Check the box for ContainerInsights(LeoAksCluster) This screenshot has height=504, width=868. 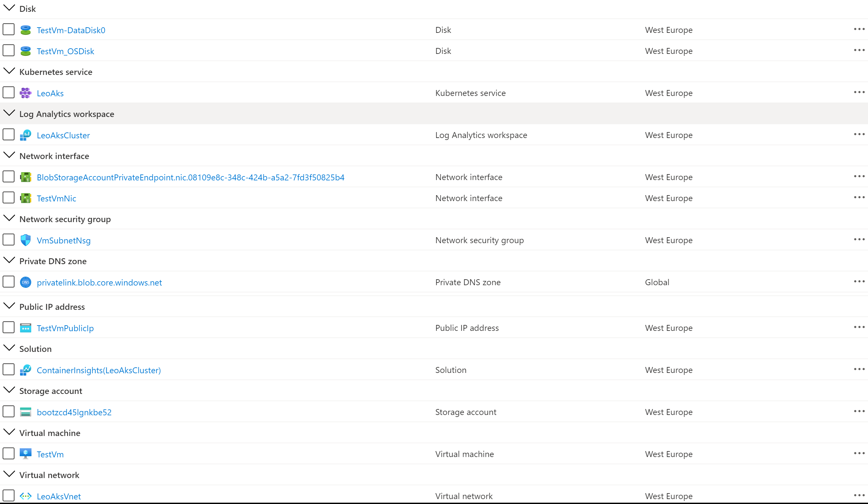pos(9,370)
